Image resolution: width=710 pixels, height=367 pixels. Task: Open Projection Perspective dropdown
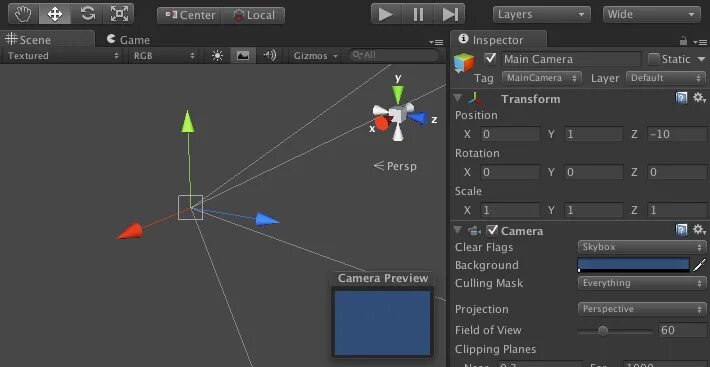(x=642, y=309)
